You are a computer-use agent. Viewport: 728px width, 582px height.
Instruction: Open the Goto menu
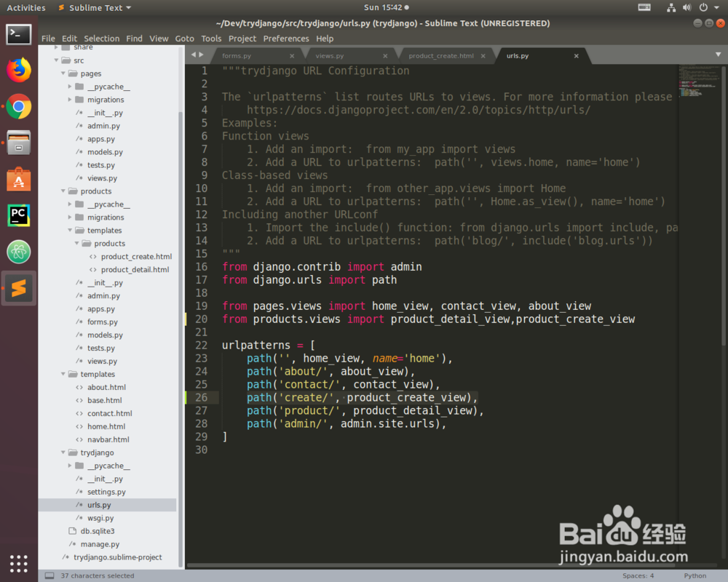[x=184, y=39]
